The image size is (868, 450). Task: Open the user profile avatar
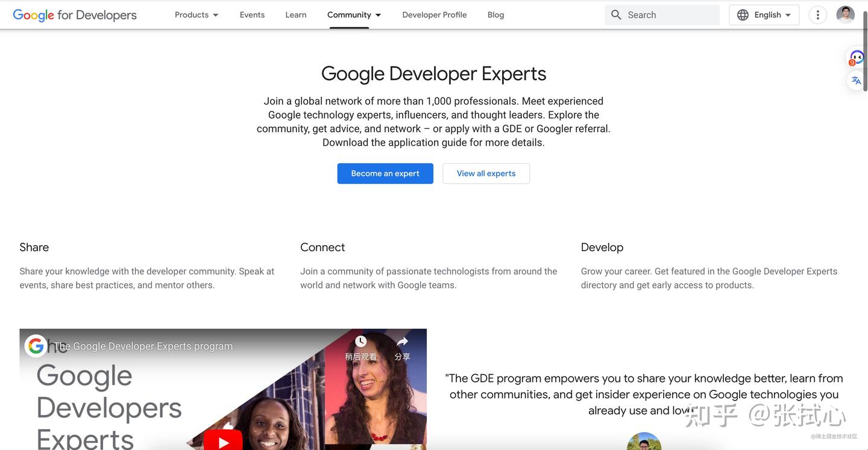pos(845,14)
